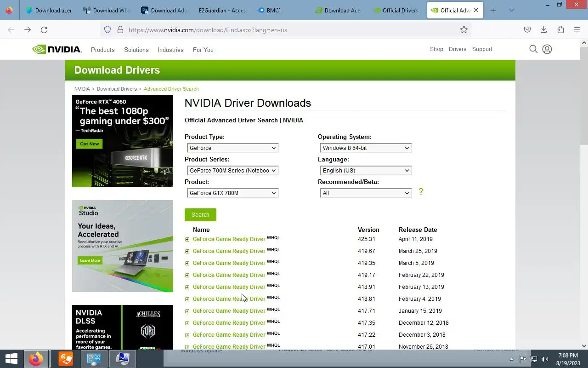
Task: Click the Action Center flag tray icon
Action: pyautogui.click(x=523, y=359)
